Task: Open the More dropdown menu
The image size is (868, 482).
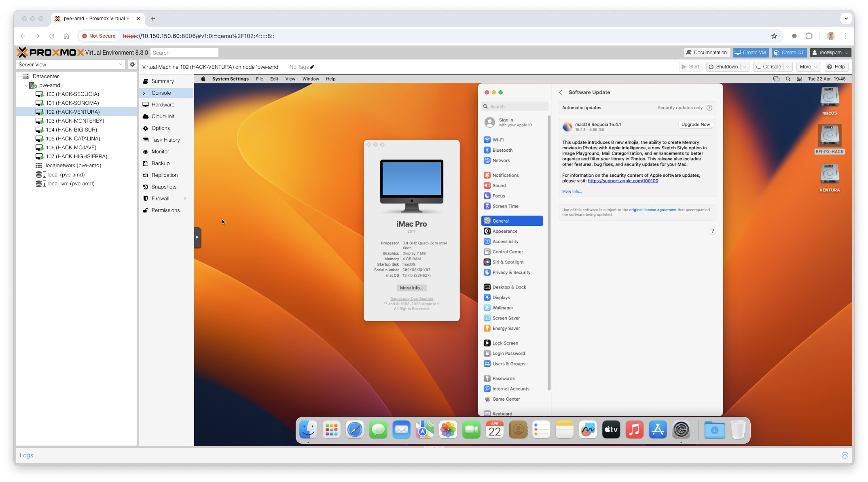Action: 809,67
